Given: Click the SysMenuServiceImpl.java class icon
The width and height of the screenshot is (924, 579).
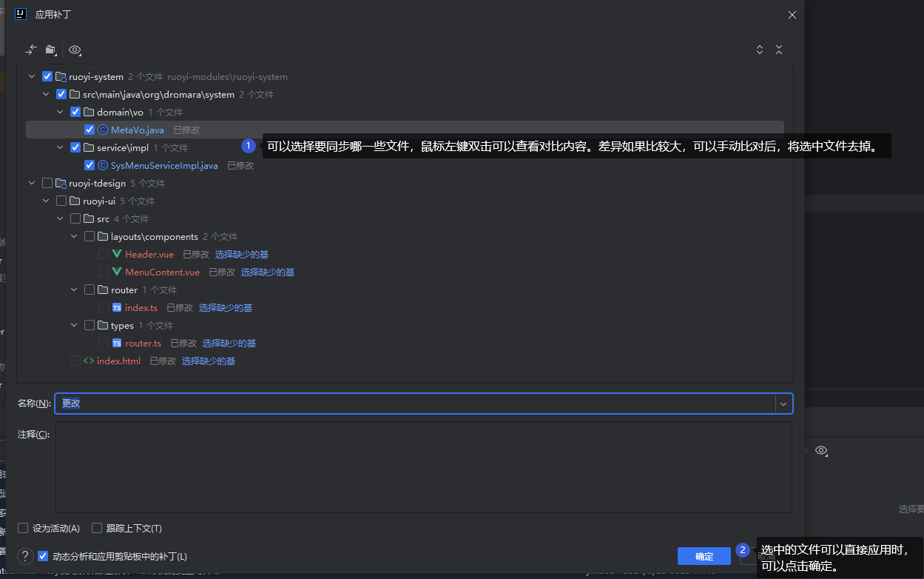Looking at the screenshot, I should (103, 165).
